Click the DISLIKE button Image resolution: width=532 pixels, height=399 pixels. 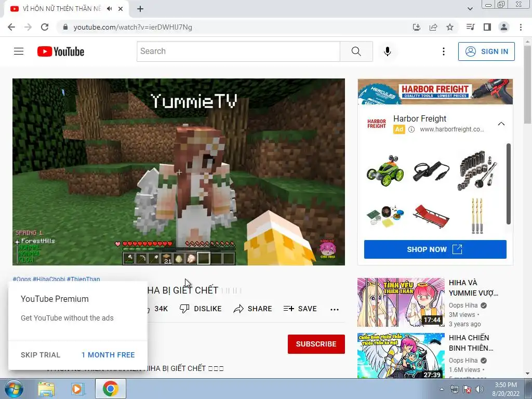201,309
